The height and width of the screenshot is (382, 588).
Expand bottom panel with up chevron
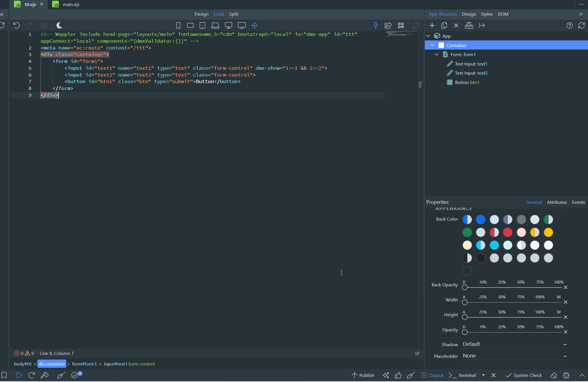tap(581, 375)
